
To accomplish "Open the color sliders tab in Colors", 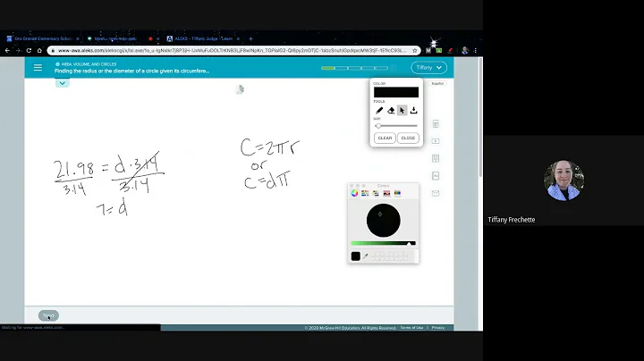I will tap(365, 193).
